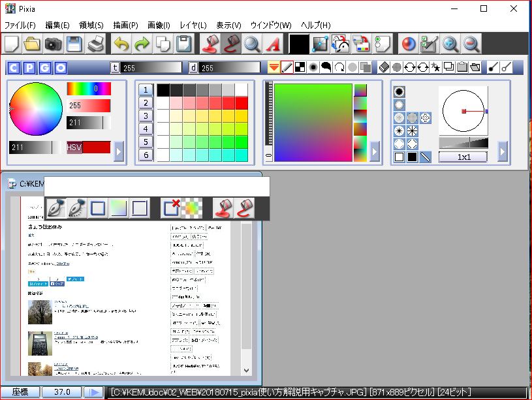This screenshot has height=400, width=532.
Task: Select the solid black round brush
Action: [x=399, y=91]
